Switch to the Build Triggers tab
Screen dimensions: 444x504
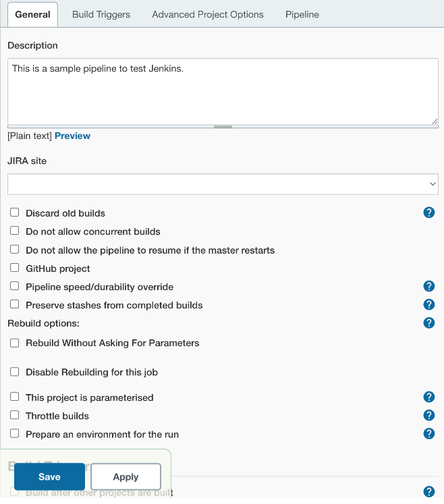click(101, 14)
